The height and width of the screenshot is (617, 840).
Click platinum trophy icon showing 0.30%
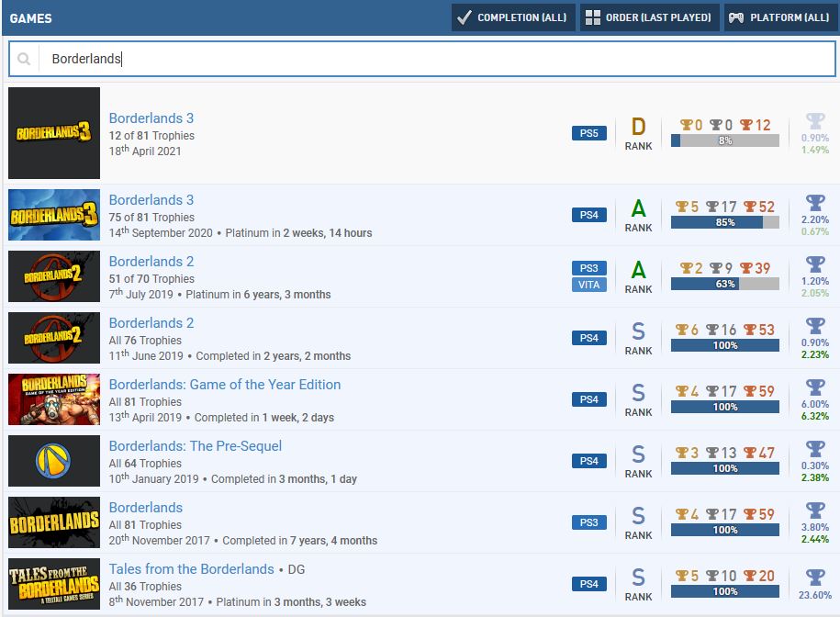[815, 449]
